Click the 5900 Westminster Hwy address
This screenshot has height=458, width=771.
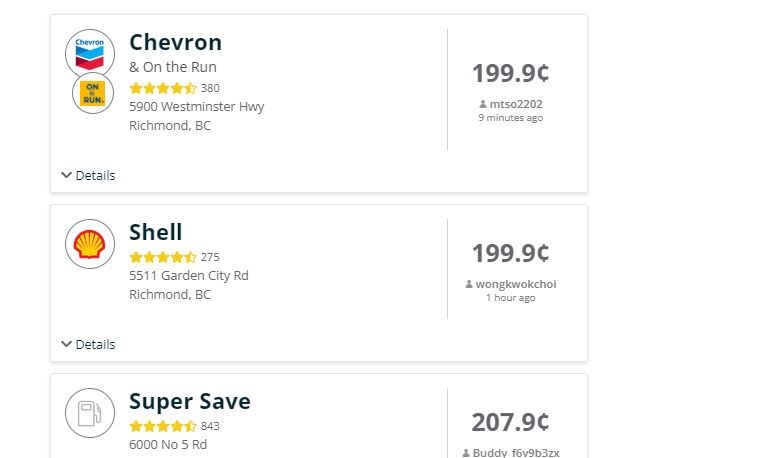point(197,107)
